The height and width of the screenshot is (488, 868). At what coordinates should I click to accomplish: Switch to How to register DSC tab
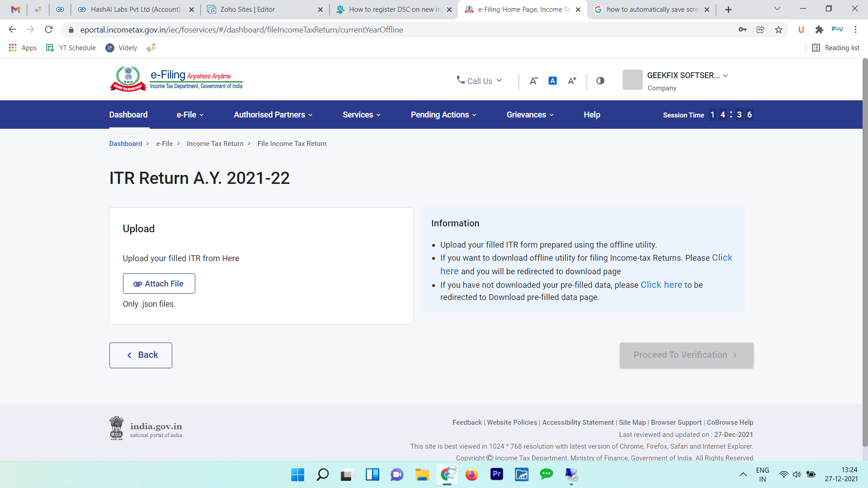[x=394, y=9]
